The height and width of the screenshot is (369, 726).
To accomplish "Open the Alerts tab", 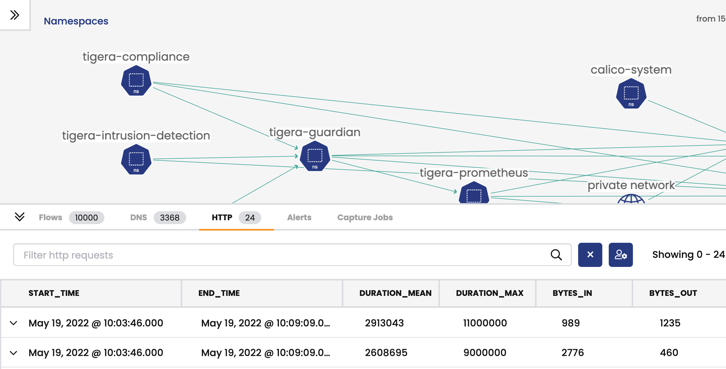I will pyautogui.click(x=299, y=218).
